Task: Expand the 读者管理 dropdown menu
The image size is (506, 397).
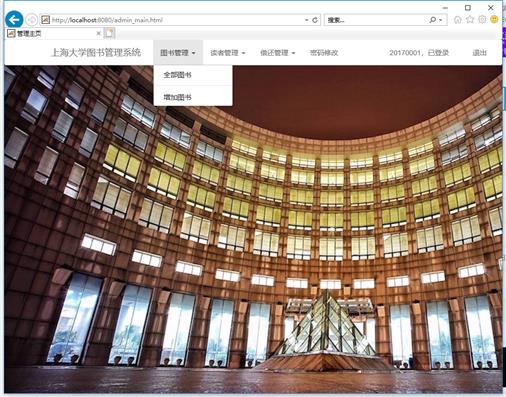Action: point(228,53)
